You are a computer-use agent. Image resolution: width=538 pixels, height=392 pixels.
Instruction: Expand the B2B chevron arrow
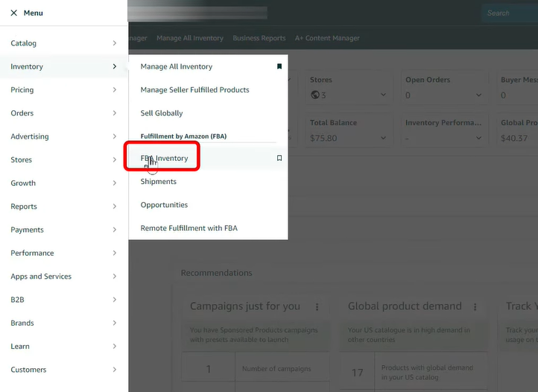[115, 300]
